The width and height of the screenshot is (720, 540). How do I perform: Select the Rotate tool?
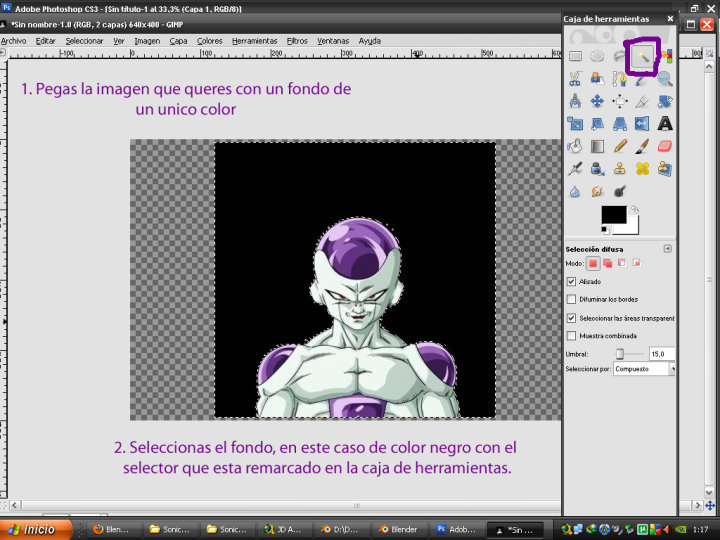coord(664,101)
